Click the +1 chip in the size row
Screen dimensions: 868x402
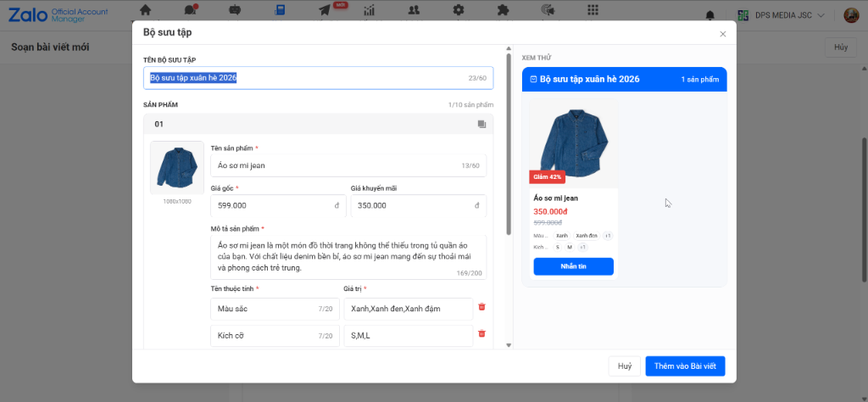[x=582, y=247]
